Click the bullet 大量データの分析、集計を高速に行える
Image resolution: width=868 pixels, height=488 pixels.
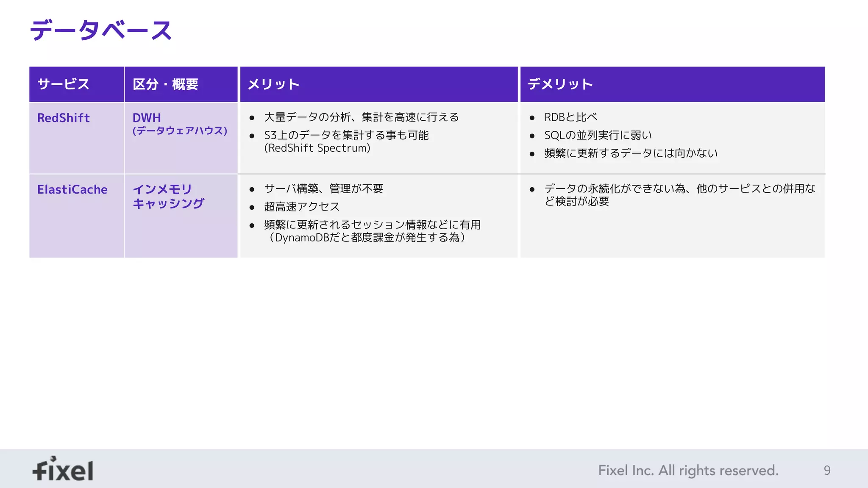point(361,117)
